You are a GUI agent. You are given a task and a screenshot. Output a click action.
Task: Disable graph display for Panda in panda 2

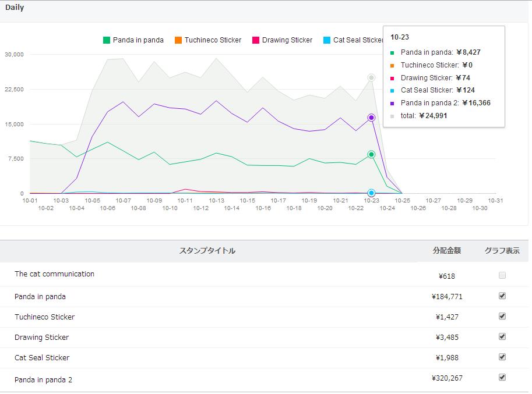tap(502, 377)
